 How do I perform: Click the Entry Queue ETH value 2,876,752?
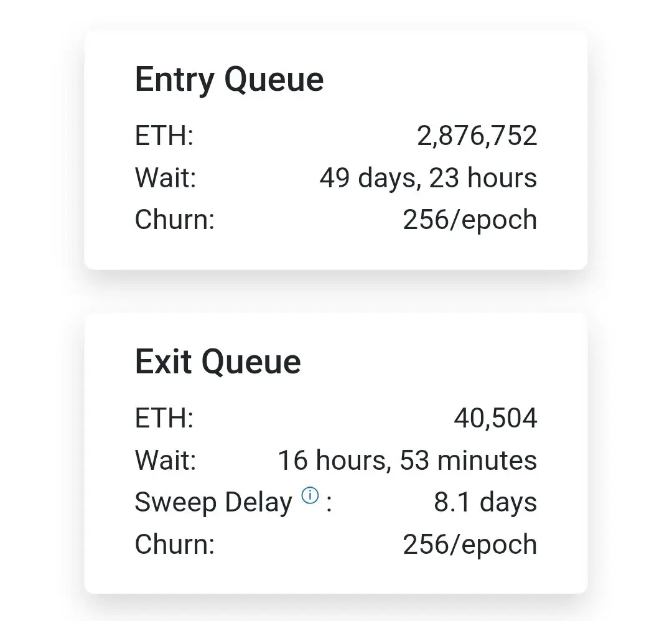point(477,136)
